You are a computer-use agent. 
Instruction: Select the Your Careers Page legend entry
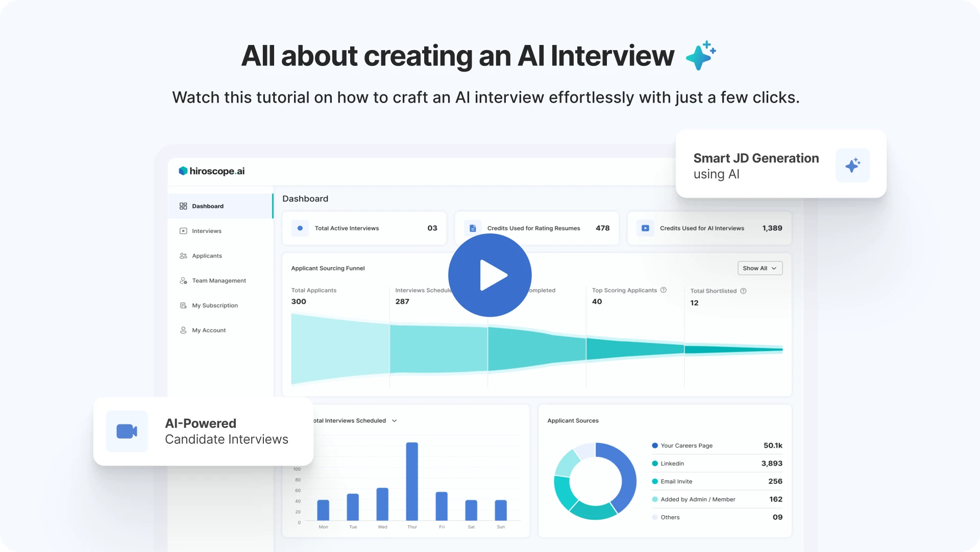point(686,445)
